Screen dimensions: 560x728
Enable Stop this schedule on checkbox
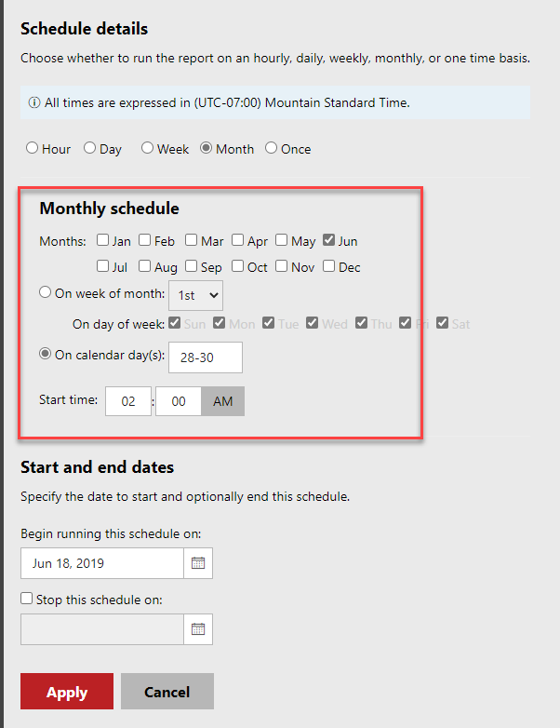point(27,599)
